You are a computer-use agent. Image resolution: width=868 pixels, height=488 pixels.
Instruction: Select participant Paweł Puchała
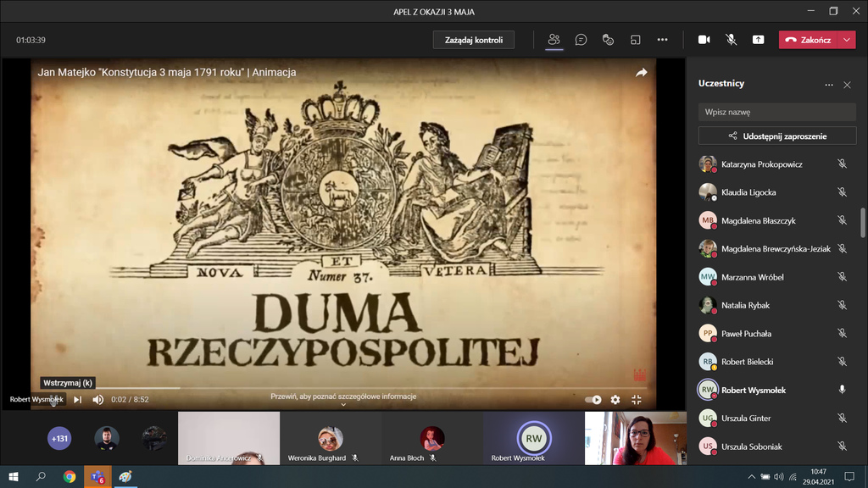777,334
